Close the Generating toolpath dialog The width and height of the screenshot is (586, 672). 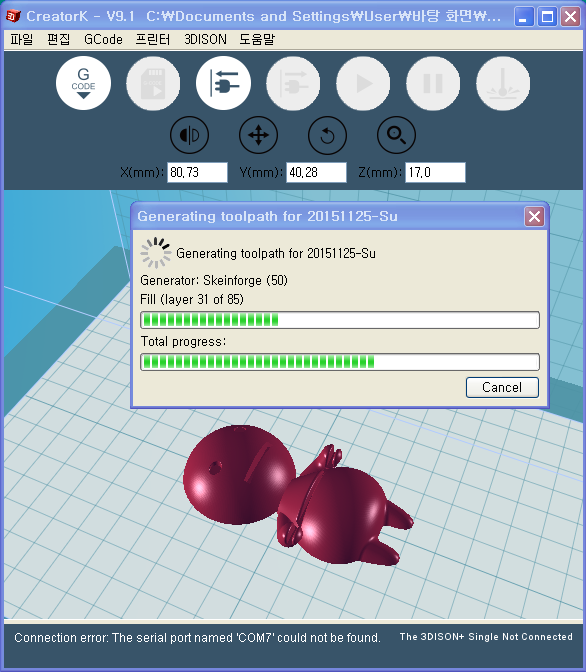[534, 216]
